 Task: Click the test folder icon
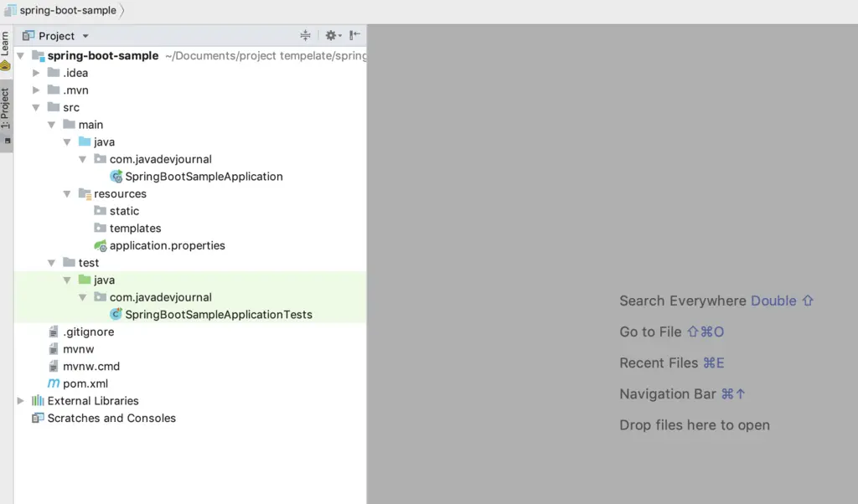[69, 262]
